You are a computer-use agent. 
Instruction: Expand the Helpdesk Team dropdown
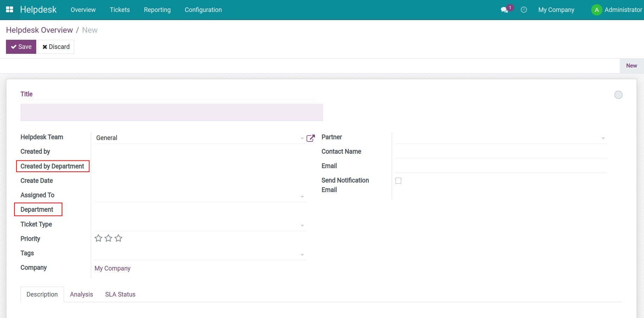(302, 138)
